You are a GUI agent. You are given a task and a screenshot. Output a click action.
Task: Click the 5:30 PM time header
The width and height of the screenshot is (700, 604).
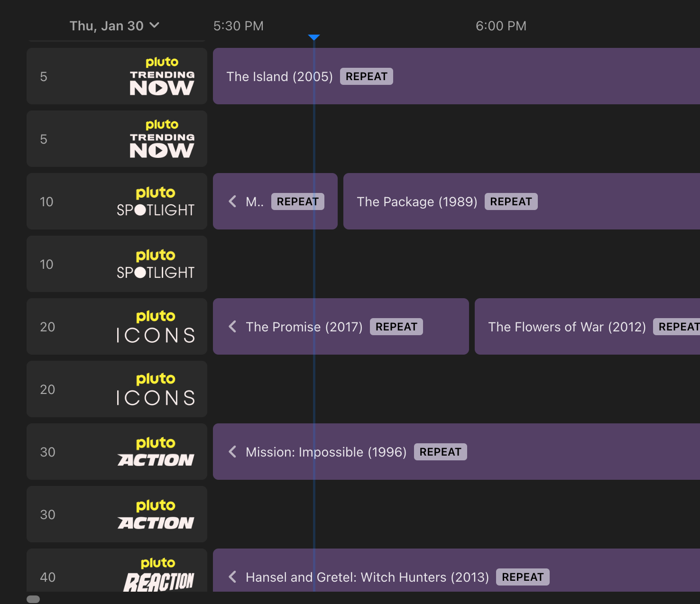coord(238,26)
